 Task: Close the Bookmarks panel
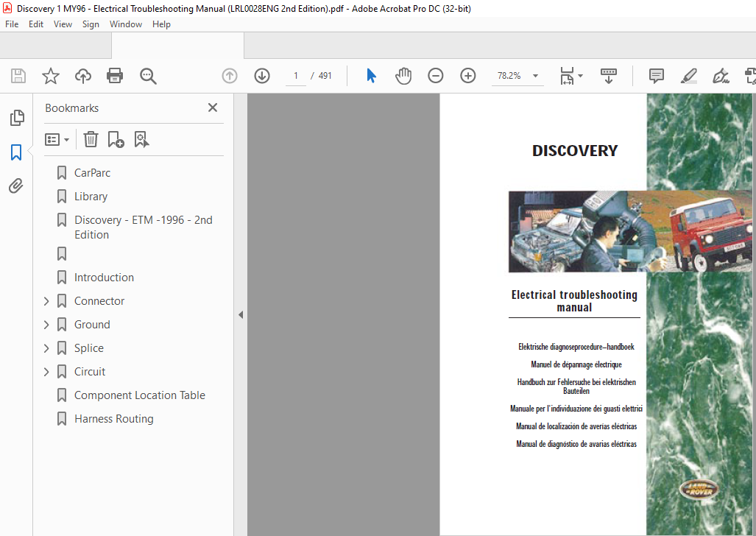(213, 107)
